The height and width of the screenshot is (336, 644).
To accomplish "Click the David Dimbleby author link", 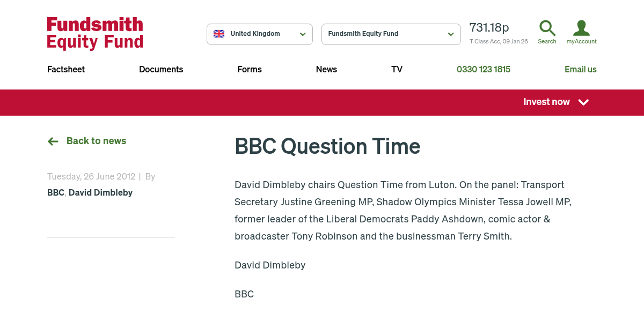I will (x=100, y=192).
